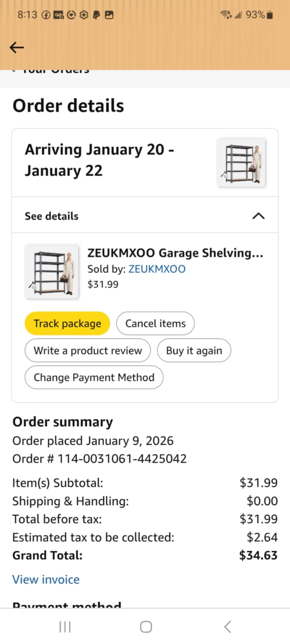Open Change Payment Method
The image size is (290, 644).
click(94, 377)
